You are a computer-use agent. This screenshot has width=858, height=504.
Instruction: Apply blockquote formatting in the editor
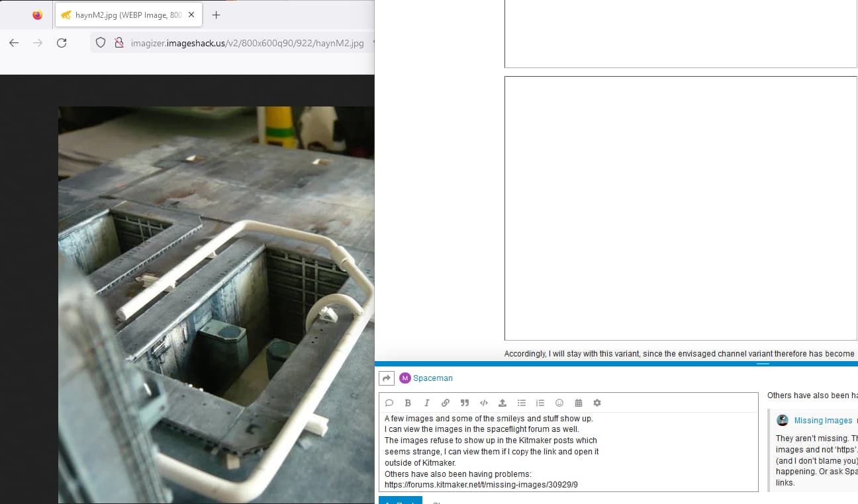(x=465, y=403)
